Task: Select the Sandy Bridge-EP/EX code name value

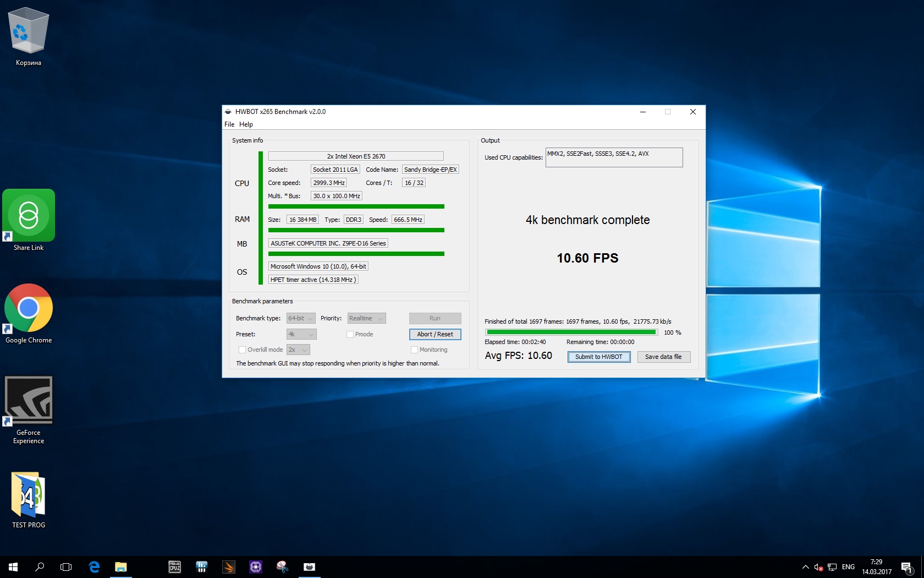Action: pyautogui.click(x=431, y=170)
